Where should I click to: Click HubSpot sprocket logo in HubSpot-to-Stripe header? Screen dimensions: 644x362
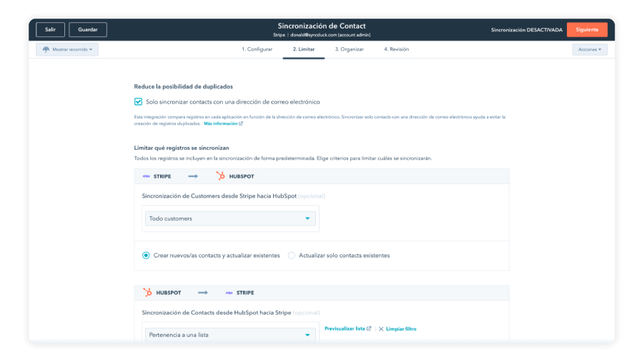click(x=147, y=292)
